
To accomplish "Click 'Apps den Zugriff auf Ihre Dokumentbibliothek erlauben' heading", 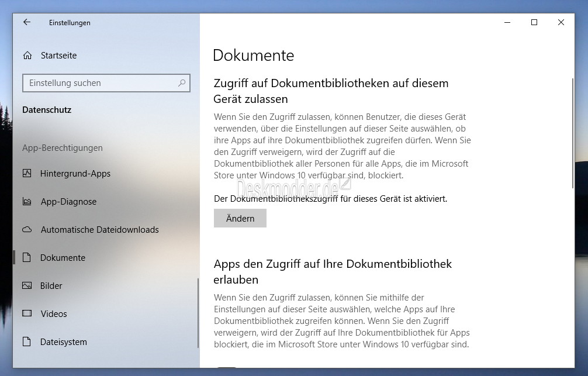I will click(x=333, y=272).
